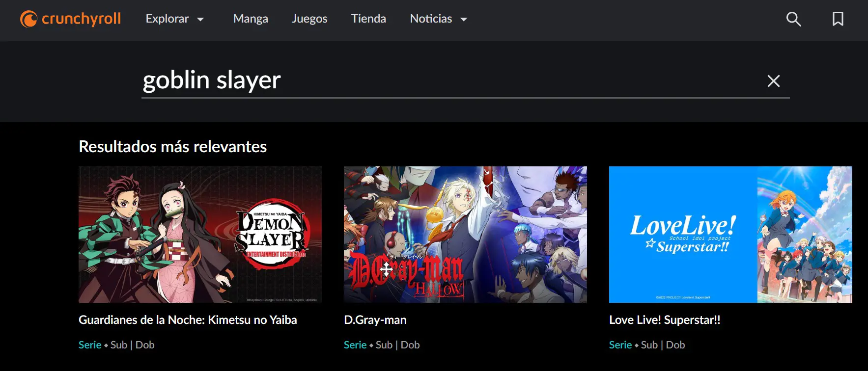868x371 pixels.
Task: Visit the Tienda store link
Action: [x=368, y=19]
